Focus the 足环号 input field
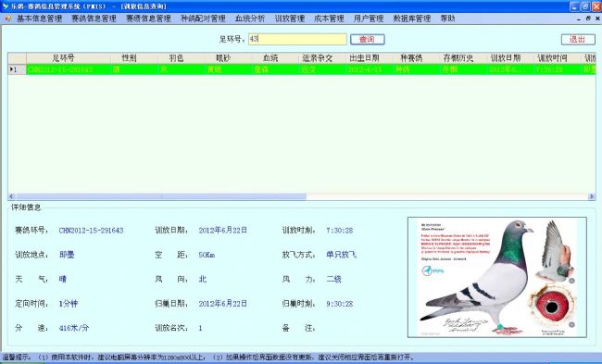This screenshot has width=602, height=364. click(297, 39)
